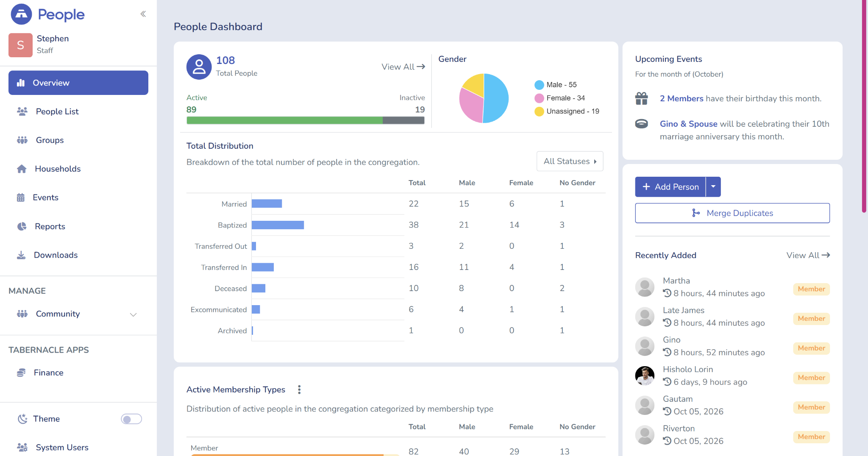Click the Female legend color swatch
Screen dimensions: 868x456
[539, 98]
